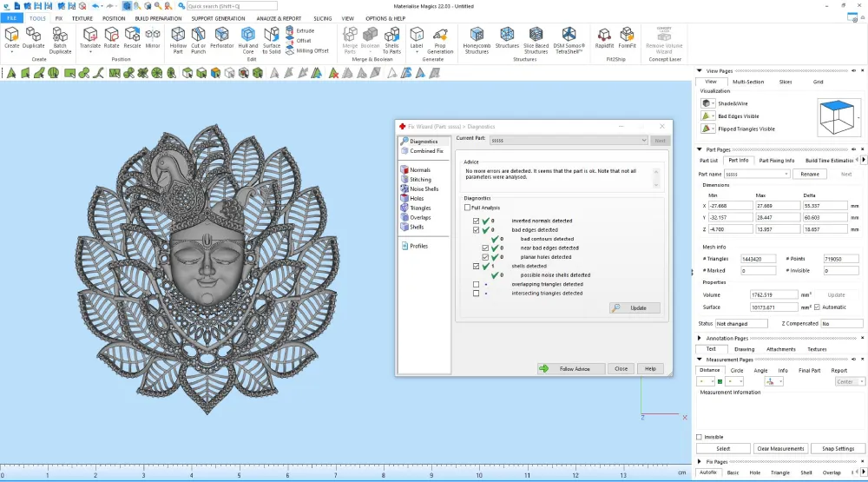Viewport: 868px width, 482px height.
Task: Click the Clear Measurements button
Action: click(780, 449)
